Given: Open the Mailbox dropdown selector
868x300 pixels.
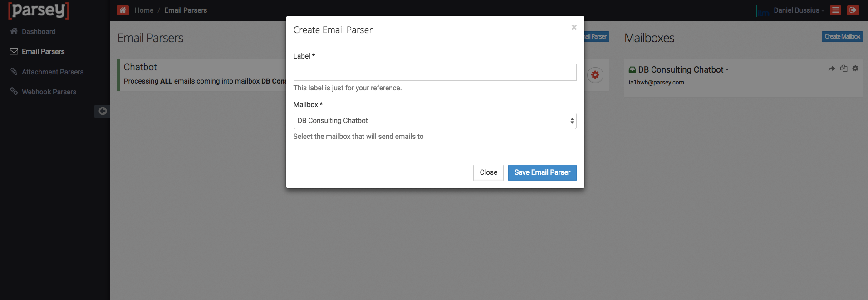Looking at the screenshot, I should (x=435, y=121).
